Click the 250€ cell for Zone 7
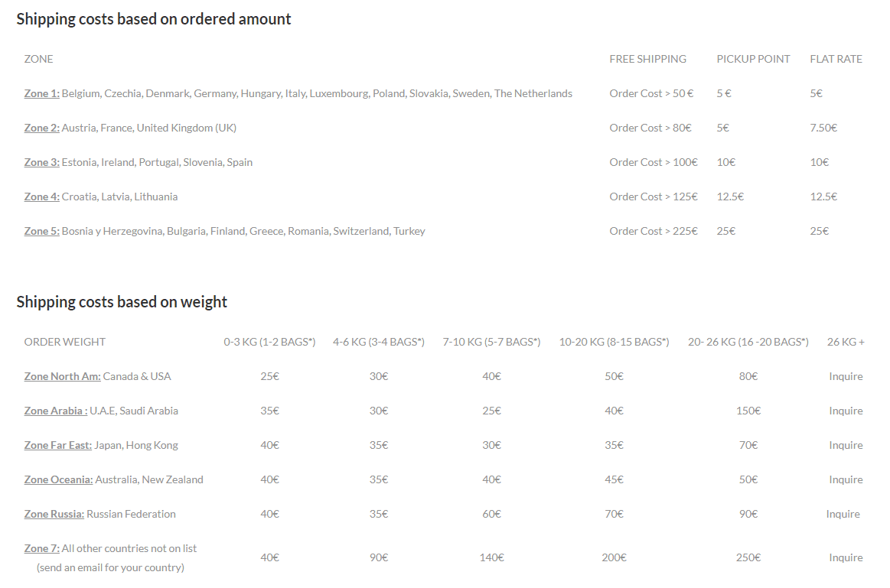Image resolution: width=890 pixels, height=588 pixels. click(748, 558)
